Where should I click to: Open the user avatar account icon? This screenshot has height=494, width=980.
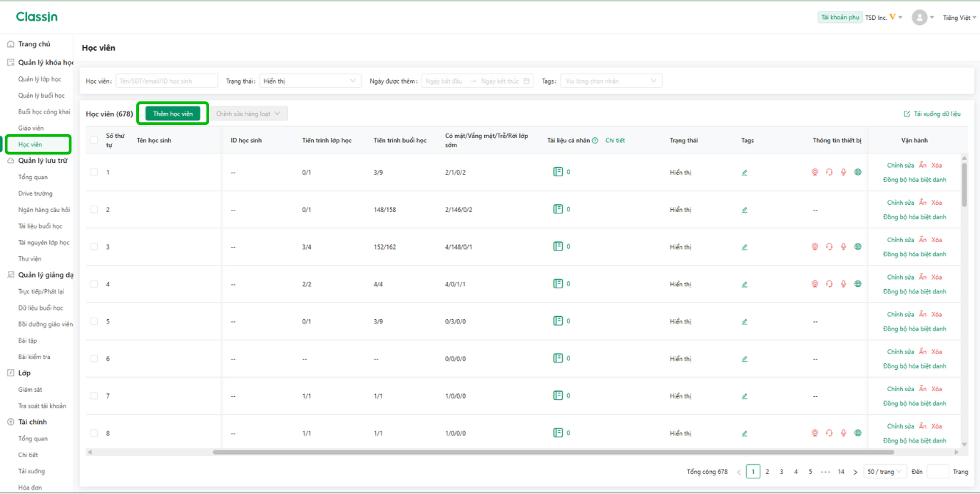point(919,18)
